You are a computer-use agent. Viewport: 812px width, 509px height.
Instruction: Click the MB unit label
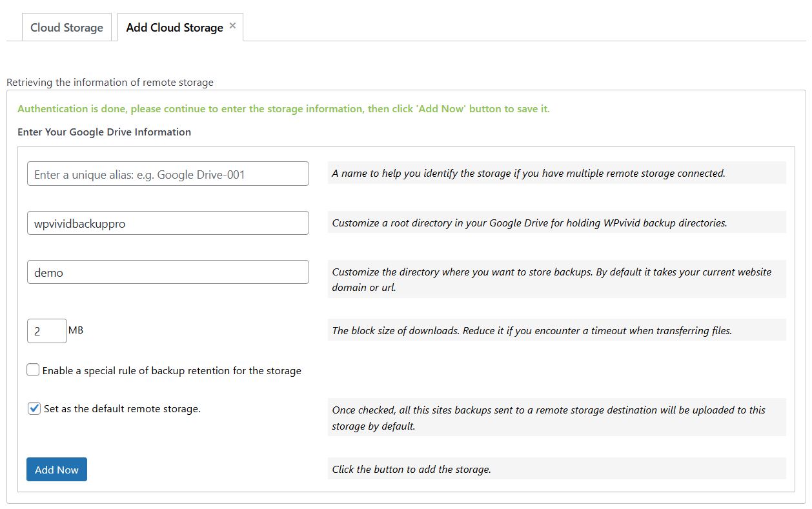(76, 330)
